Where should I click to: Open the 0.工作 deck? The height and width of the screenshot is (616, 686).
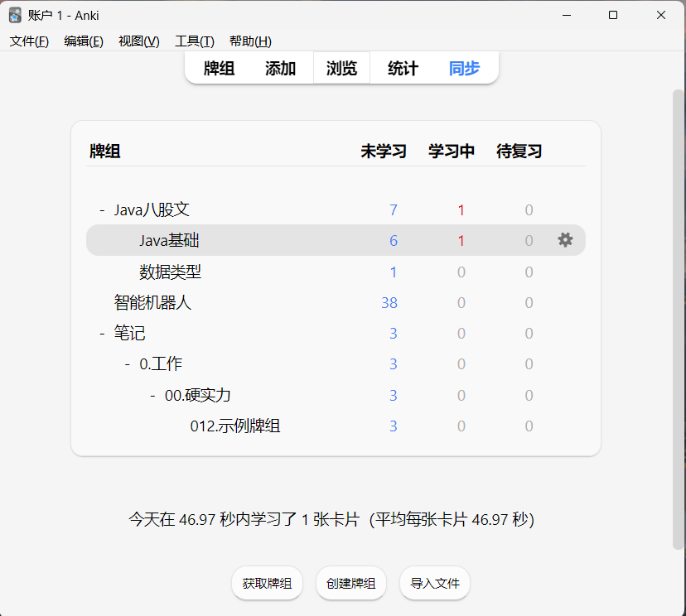pyautogui.click(x=161, y=363)
